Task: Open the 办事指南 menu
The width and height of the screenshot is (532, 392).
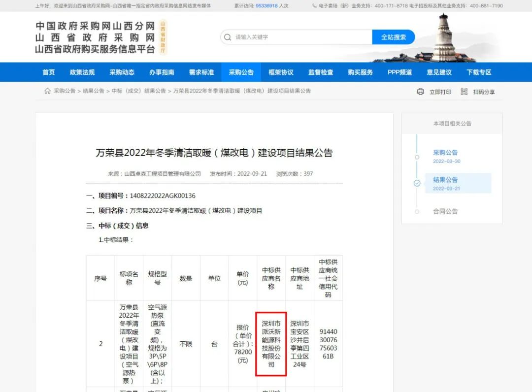Action: tap(162, 72)
